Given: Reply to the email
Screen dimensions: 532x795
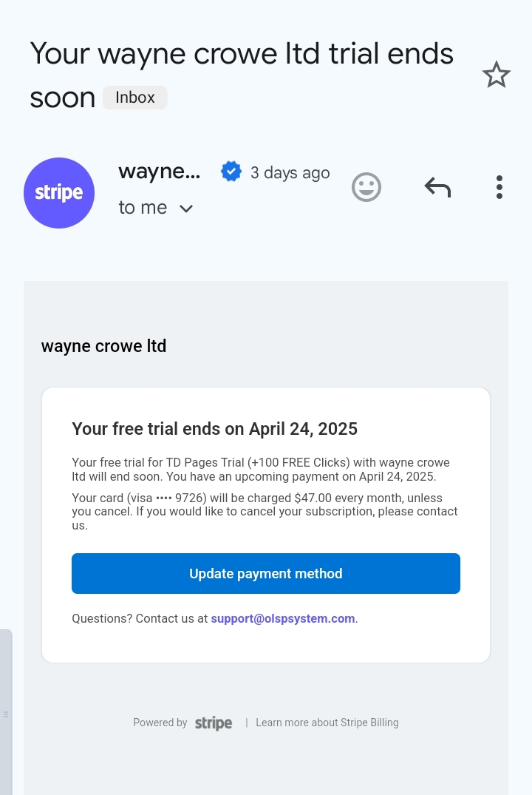Looking at the screenshot, I should tap(437, 187).
